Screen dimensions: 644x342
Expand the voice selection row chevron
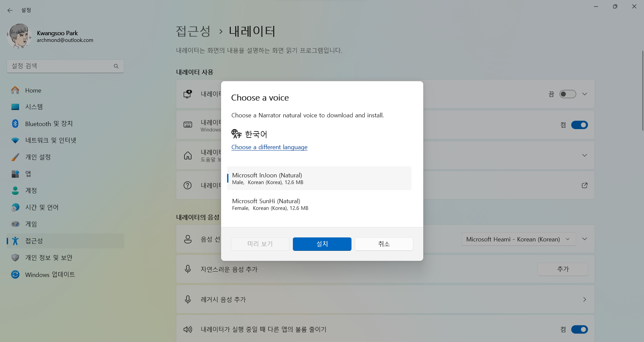[585, 239]
